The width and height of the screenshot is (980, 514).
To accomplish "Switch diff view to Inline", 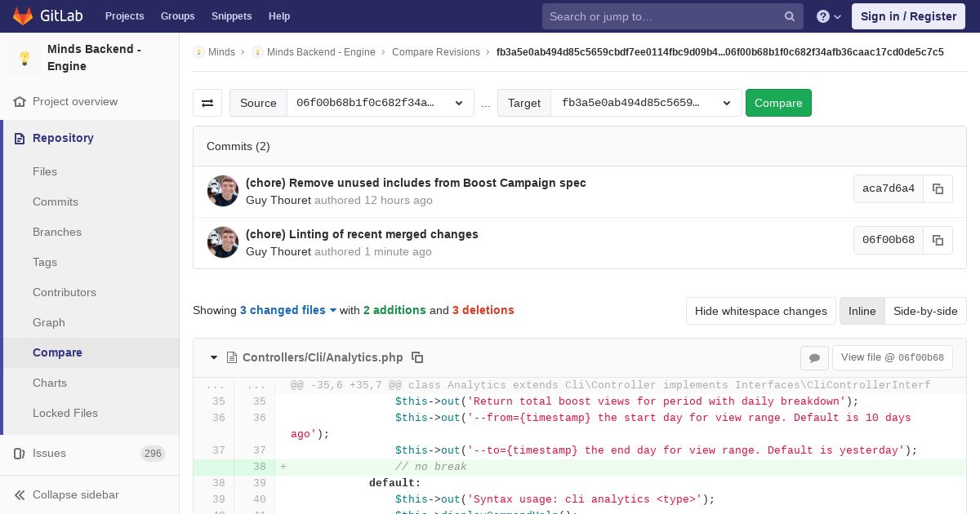I will tap(862, 311).
